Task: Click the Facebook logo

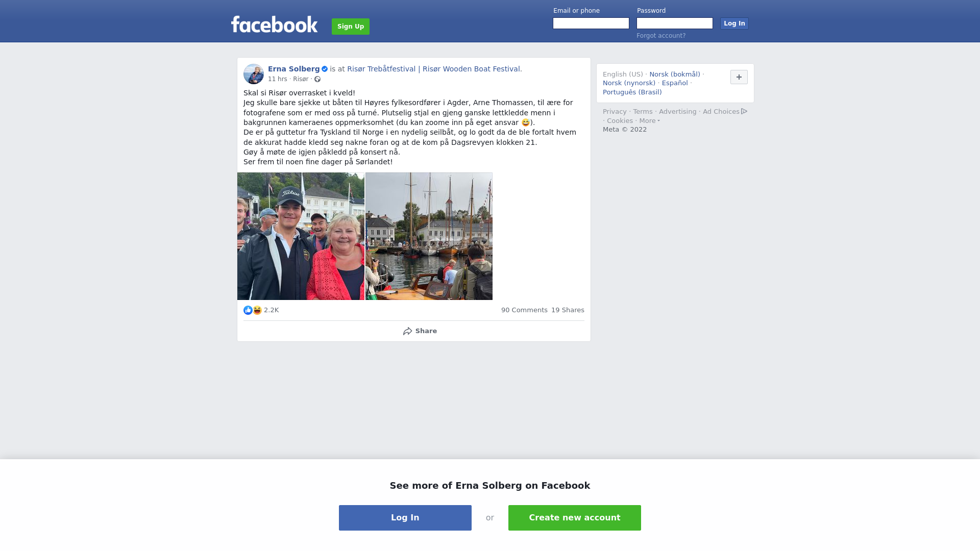Action: pyautogui.click(x=274, y=24)
